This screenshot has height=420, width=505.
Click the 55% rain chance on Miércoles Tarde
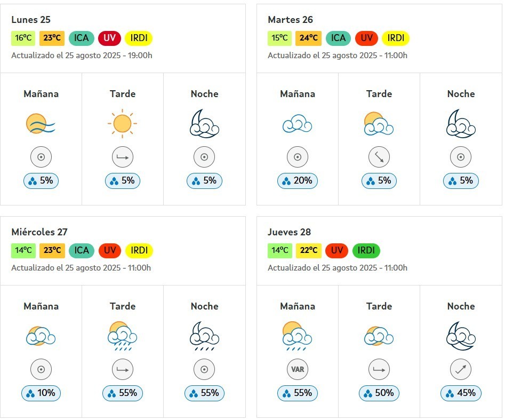pyautogui.click(x=123, y=393)
